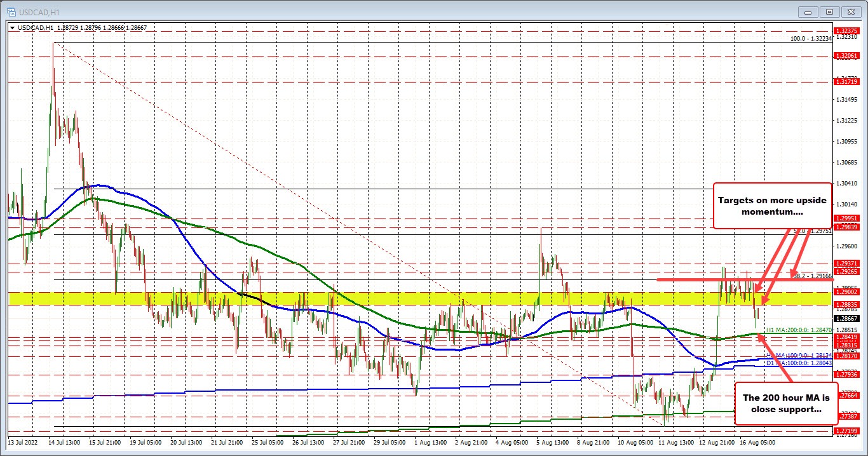Image resolution: width=868 pixels, height=456 pixels.
Task: Select the 1.29371 price level label
Action: (x=846, y=263)
